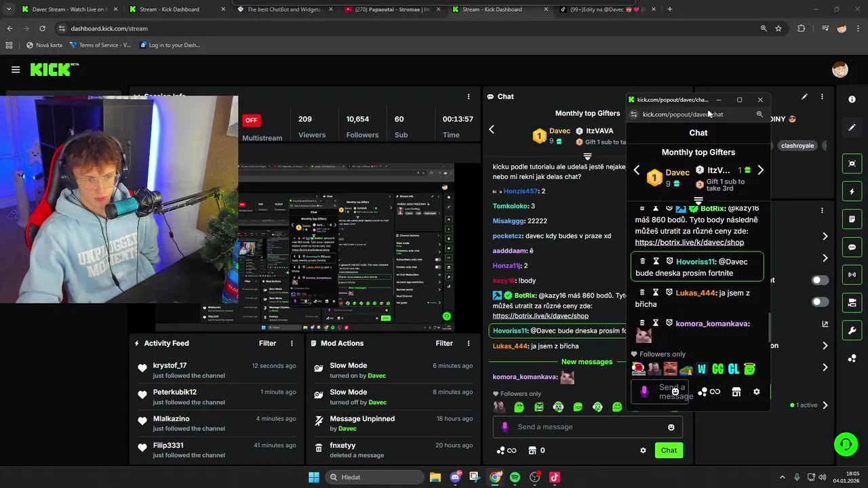Expand the '1 active' row chevron
868x488 pixels.
click(825, 405)
